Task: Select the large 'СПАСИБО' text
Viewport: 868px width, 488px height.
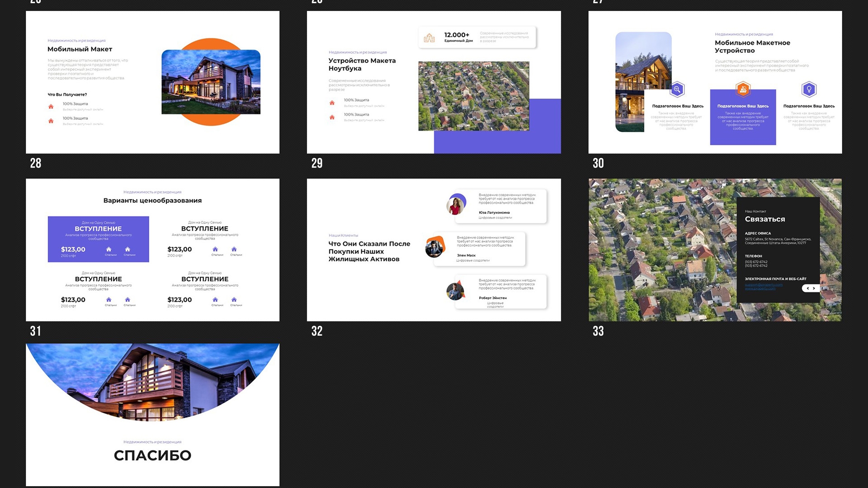Action: 152,455
